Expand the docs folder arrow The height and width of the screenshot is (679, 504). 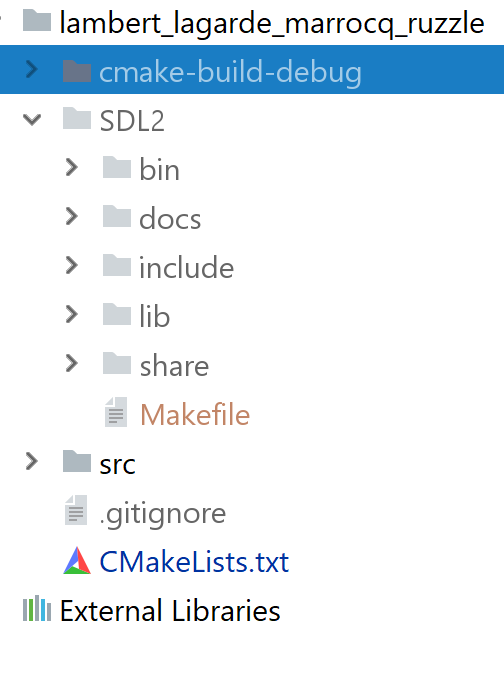point(71,216)
